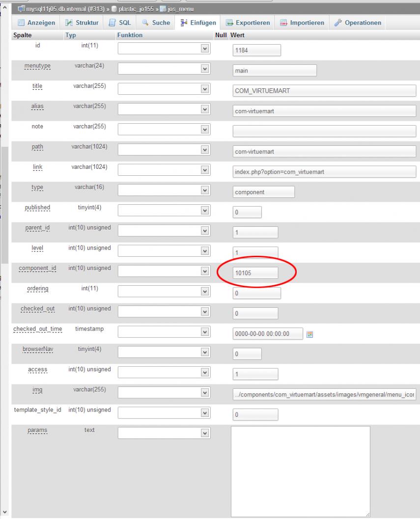This screenshot has height=519, width=420.
Task: Open the calendar picker beside checked_out_time
Action: [309, 334]
